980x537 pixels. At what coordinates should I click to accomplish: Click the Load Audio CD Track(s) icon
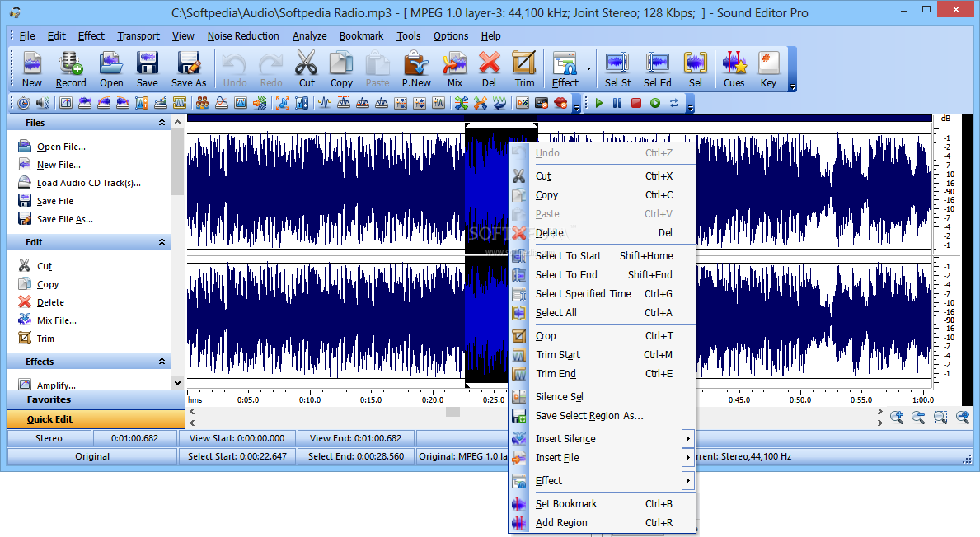25,182
